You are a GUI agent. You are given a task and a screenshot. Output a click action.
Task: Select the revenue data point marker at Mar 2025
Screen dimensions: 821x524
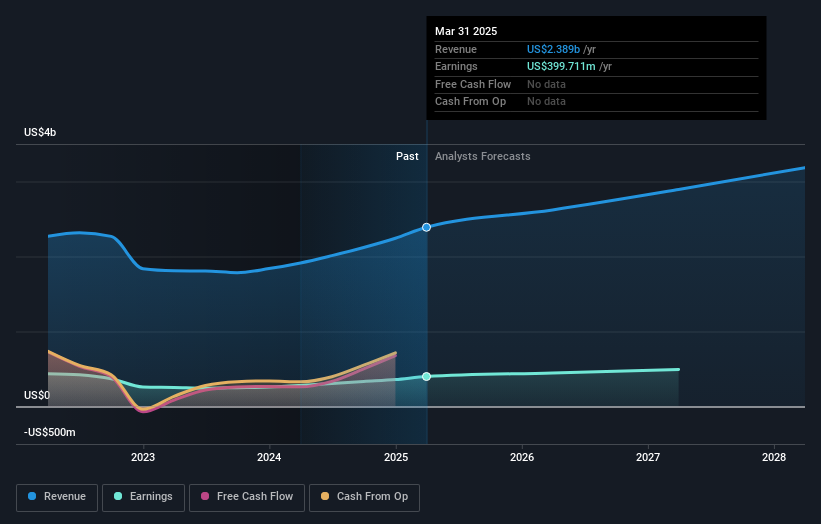426,227
